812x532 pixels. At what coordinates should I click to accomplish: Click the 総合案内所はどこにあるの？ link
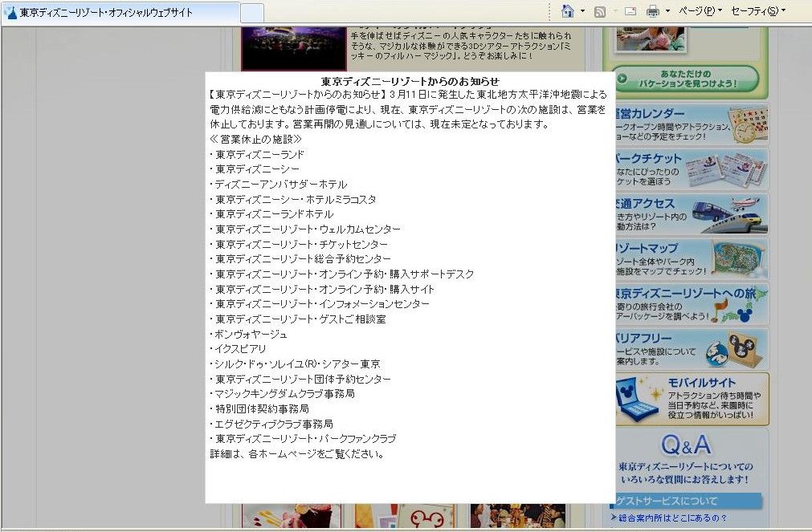[672, 518]
